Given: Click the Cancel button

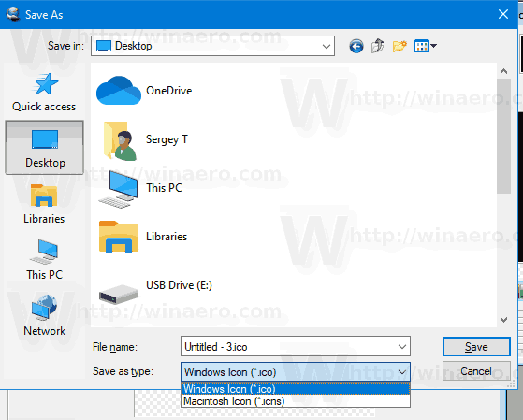Looking at the screenshot, I should [476, 371].
